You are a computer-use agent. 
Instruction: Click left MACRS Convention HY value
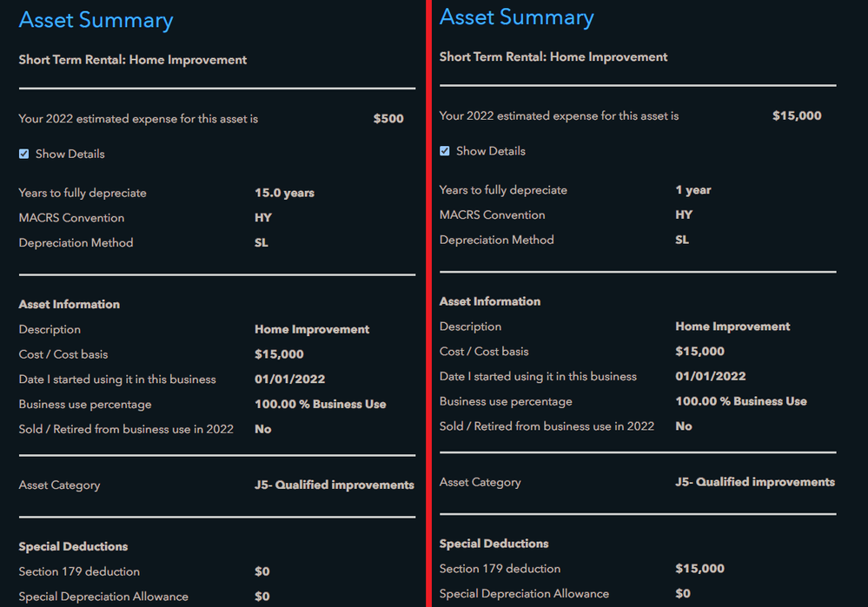(263, 217)
